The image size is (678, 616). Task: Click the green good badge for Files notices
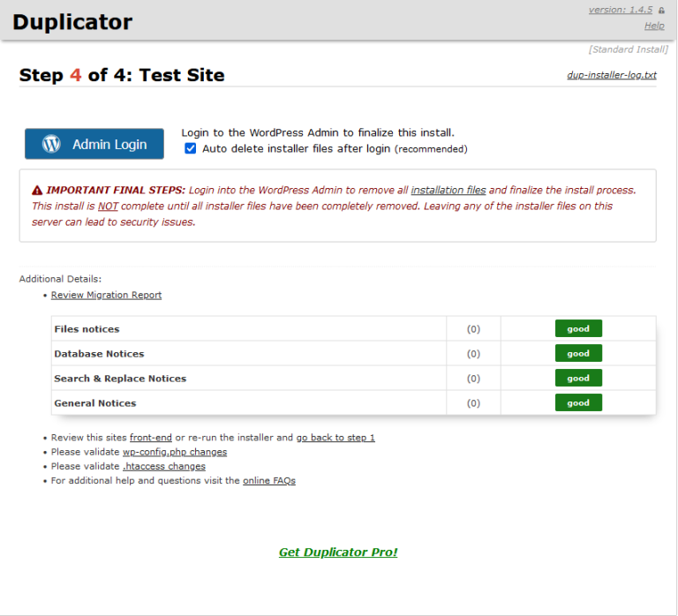[578, 328]
